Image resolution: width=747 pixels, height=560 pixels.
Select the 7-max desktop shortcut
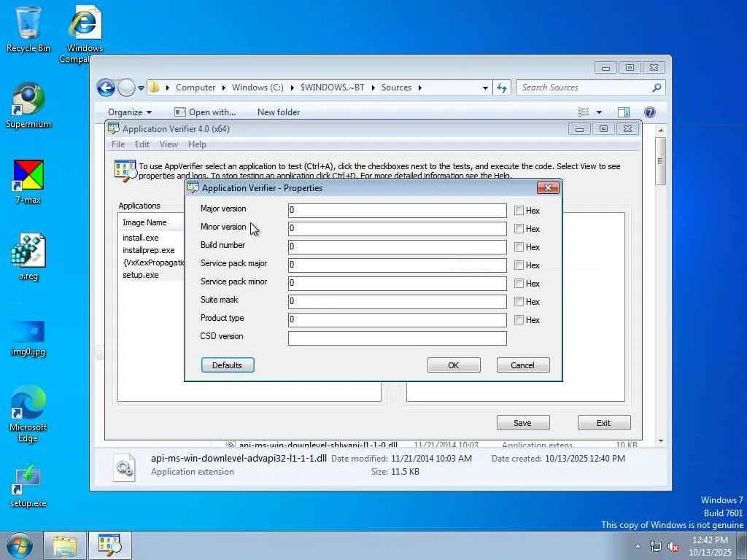point(28,182)
